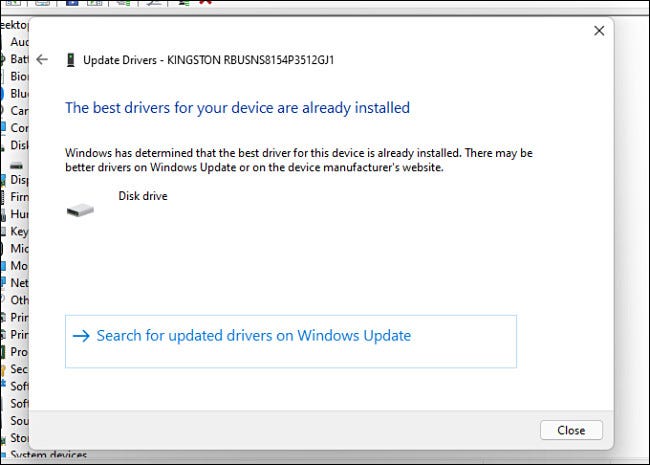Click the grey disk drive icon in the dialog
This screenshot has height=465, width=650.
tap(80, 210)
